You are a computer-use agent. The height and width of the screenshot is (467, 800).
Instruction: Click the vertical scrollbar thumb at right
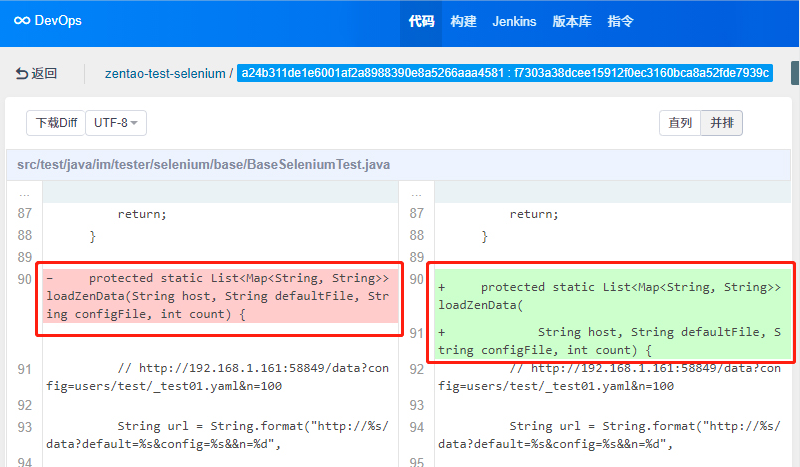click(795, 73)
